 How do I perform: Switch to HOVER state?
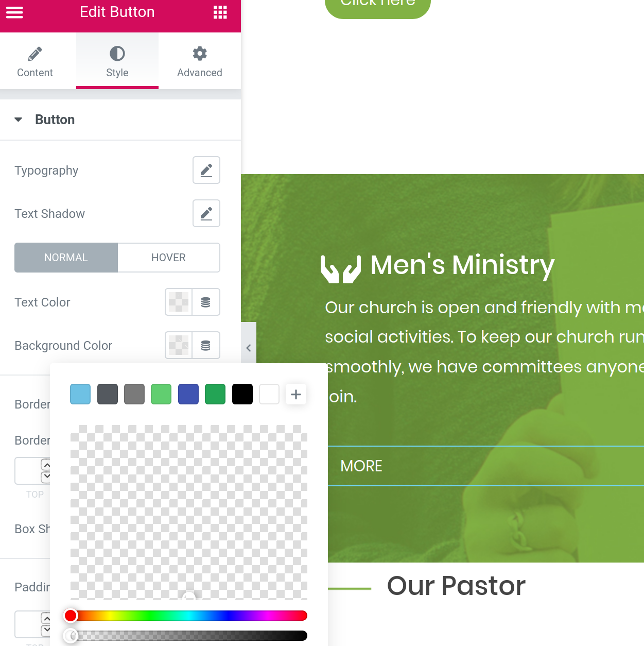point(169,258)
